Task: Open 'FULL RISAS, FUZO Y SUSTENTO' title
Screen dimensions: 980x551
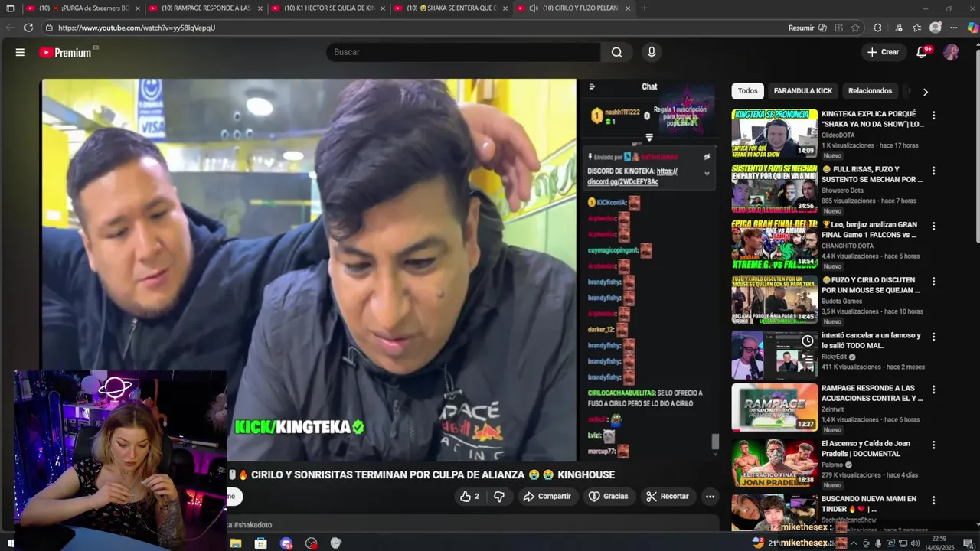Action: click(872, 174)
